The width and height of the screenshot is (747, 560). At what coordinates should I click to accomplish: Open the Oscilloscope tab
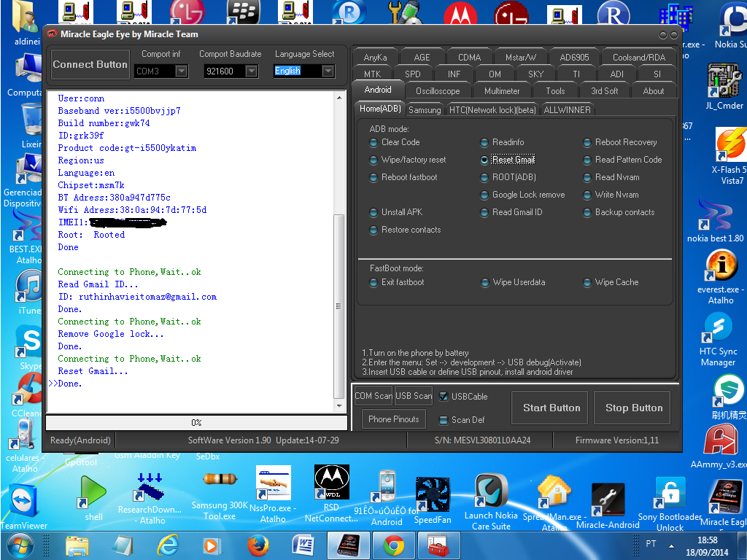click(438, 91)
